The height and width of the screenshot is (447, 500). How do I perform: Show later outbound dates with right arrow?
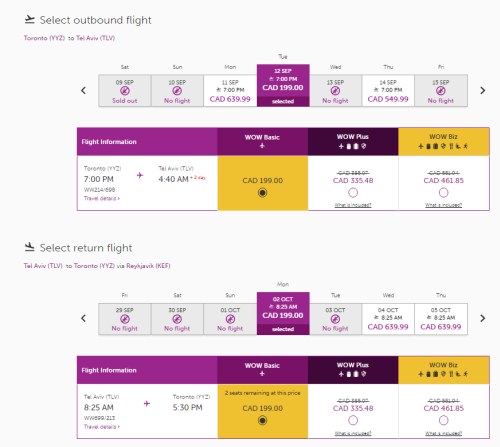pos(482,90)
